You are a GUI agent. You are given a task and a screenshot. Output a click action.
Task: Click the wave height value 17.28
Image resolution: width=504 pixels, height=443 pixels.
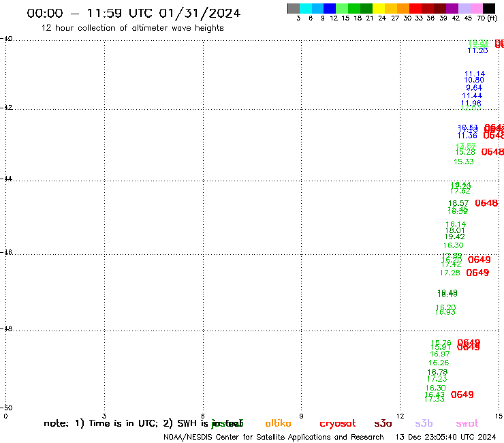point(450,273)
